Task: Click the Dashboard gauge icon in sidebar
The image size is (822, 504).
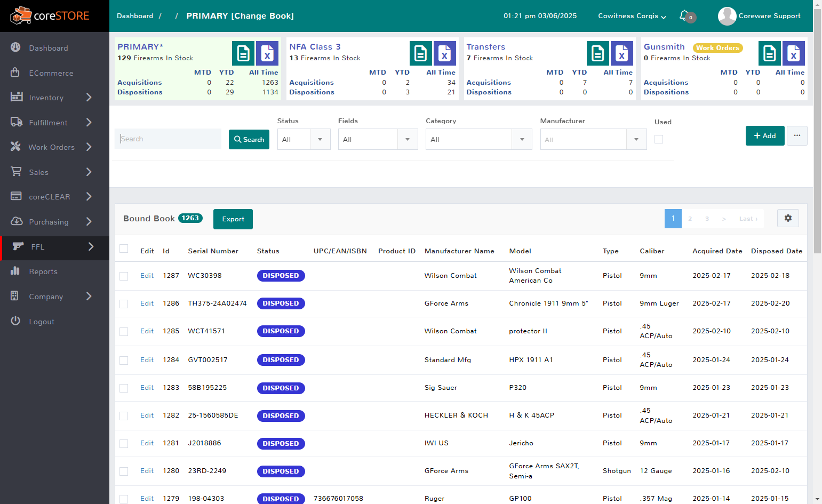Action: click(x=15, y=47)
